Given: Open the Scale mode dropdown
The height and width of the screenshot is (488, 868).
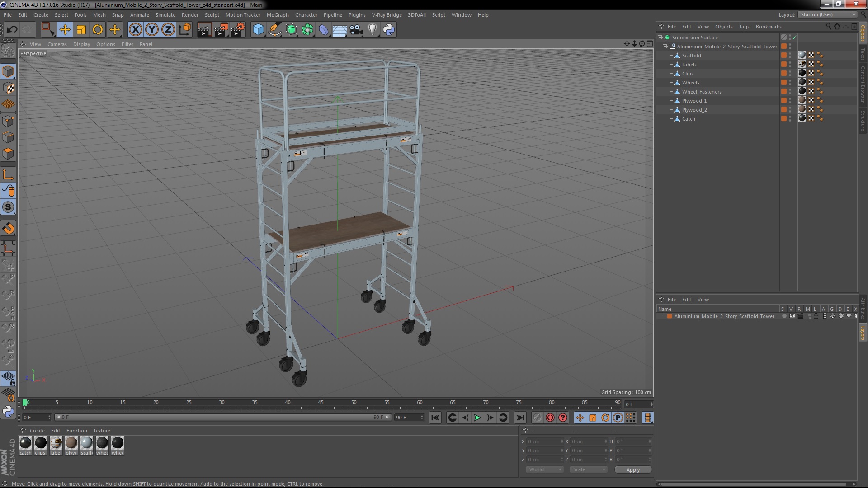Looking at the screenshot, I should pyautogui.click(x=588, y=470).
